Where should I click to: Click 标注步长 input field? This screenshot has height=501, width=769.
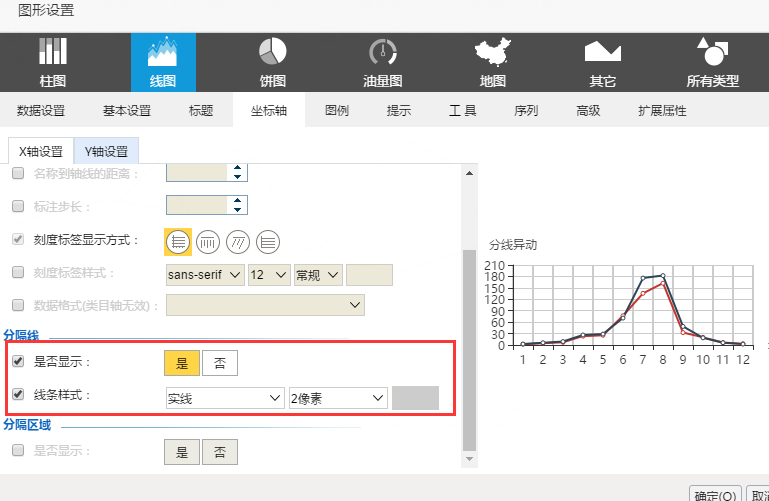pos(197,205)
